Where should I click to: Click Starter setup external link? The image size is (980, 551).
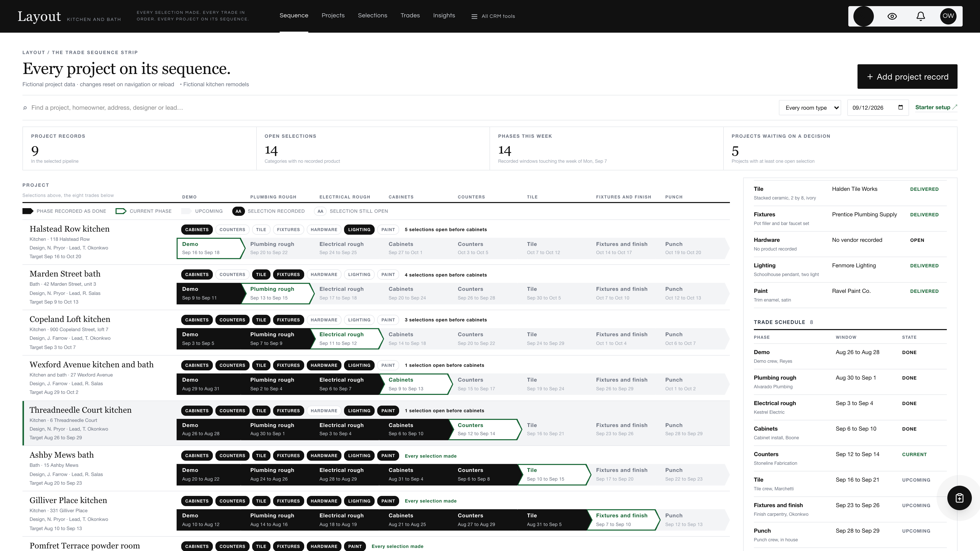click(x=936, y=107)
